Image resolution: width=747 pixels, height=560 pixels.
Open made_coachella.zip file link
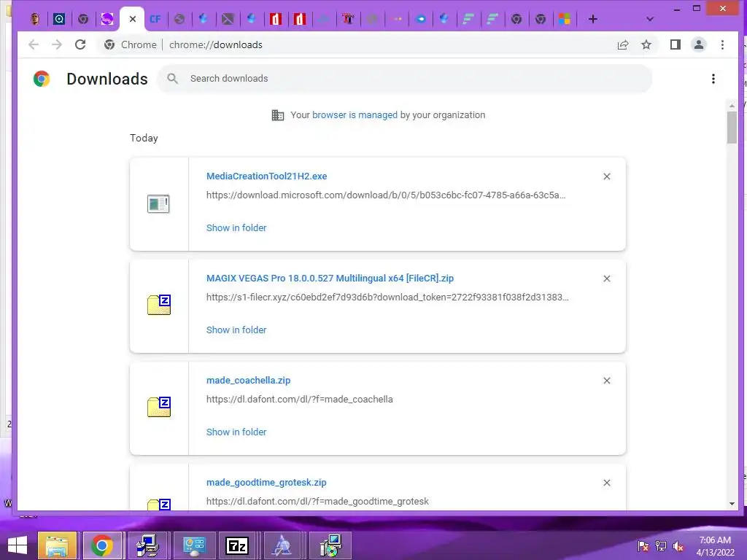(248, 381)
